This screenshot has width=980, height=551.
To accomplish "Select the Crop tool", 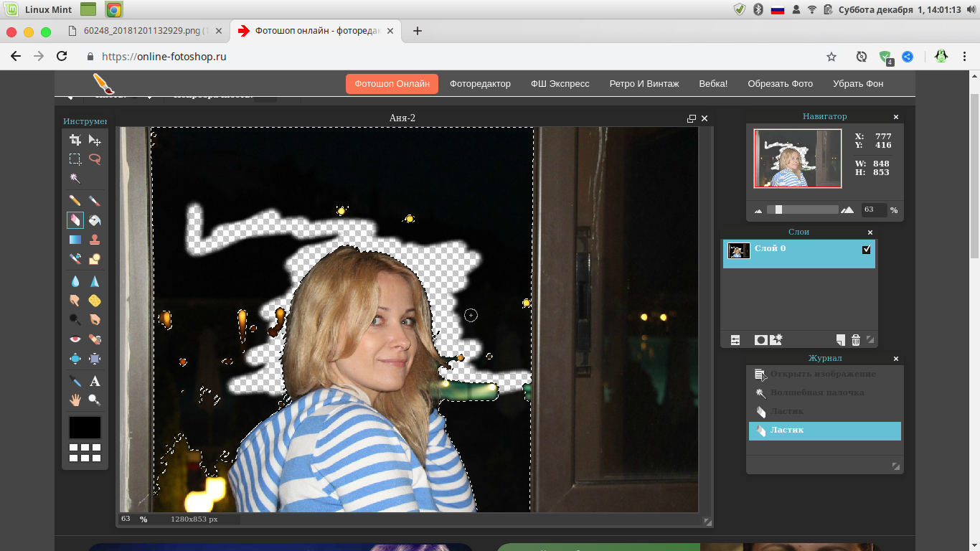I will 75,140.
